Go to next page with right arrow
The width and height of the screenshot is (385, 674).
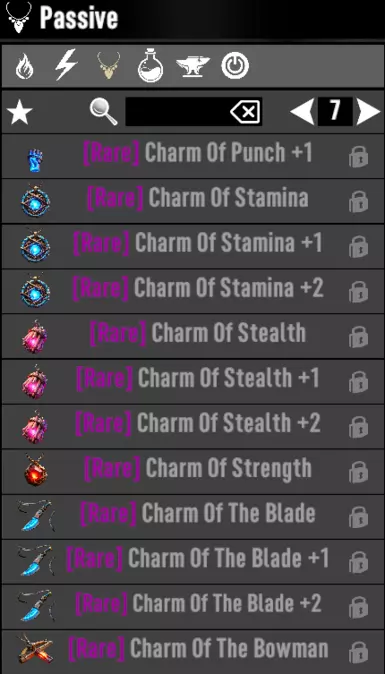tap(368, 111)
